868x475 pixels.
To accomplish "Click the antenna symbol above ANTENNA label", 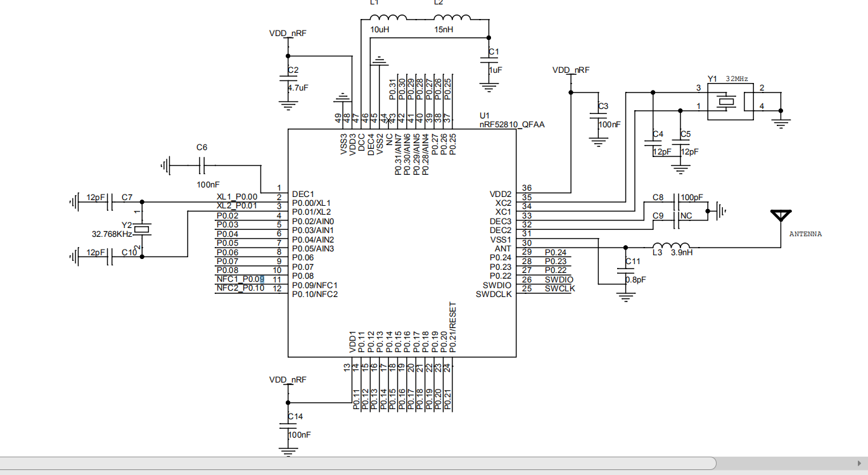I will pyautogui.click(x=780, y=215).
